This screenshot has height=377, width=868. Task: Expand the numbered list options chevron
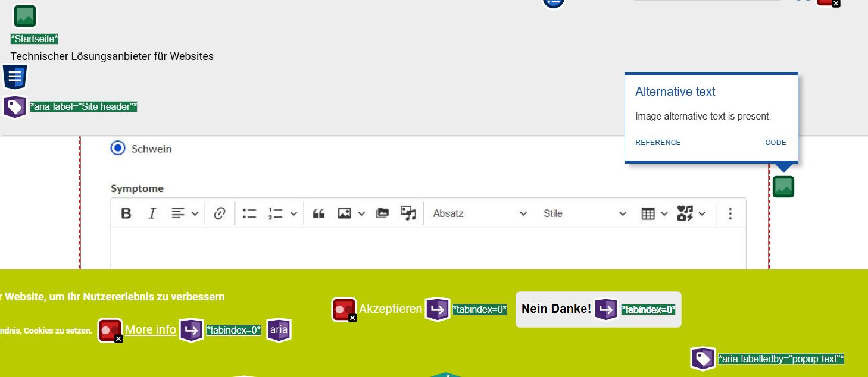tap(294, 213)
